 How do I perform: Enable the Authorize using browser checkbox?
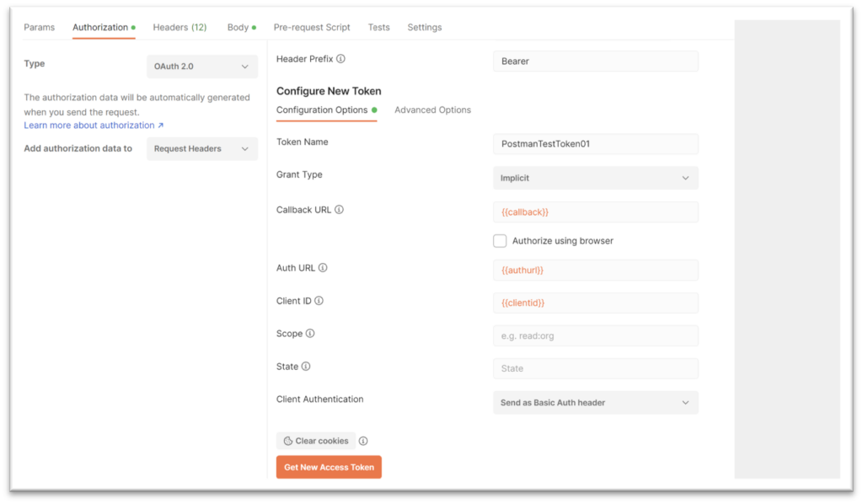(x=500, y=240)
